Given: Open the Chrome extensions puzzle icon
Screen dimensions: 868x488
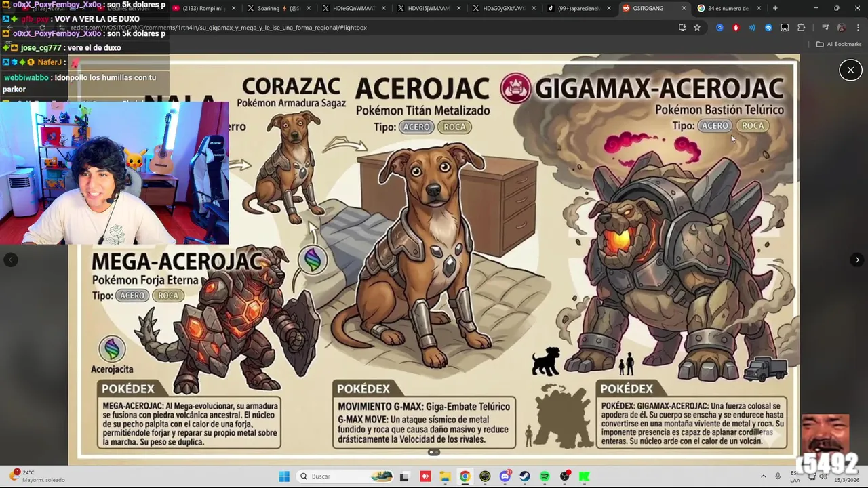Looking at the screenshot, I should click(802, 28).
